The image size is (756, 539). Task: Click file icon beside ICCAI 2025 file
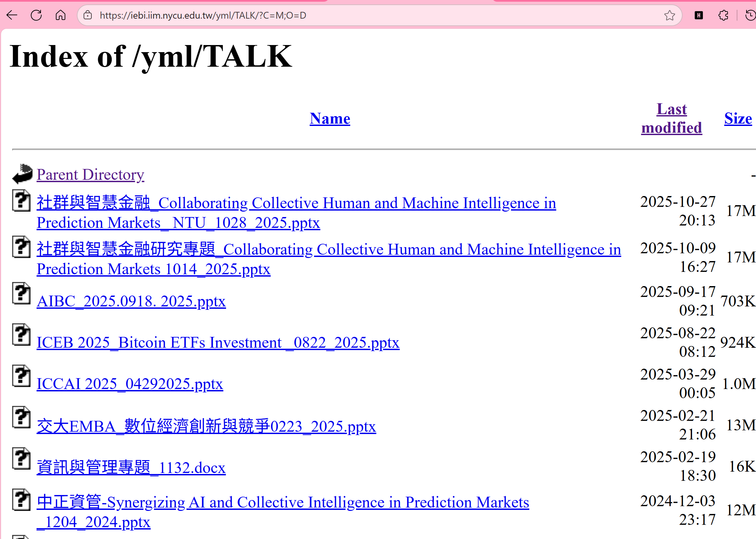click(x=21, y=376)
